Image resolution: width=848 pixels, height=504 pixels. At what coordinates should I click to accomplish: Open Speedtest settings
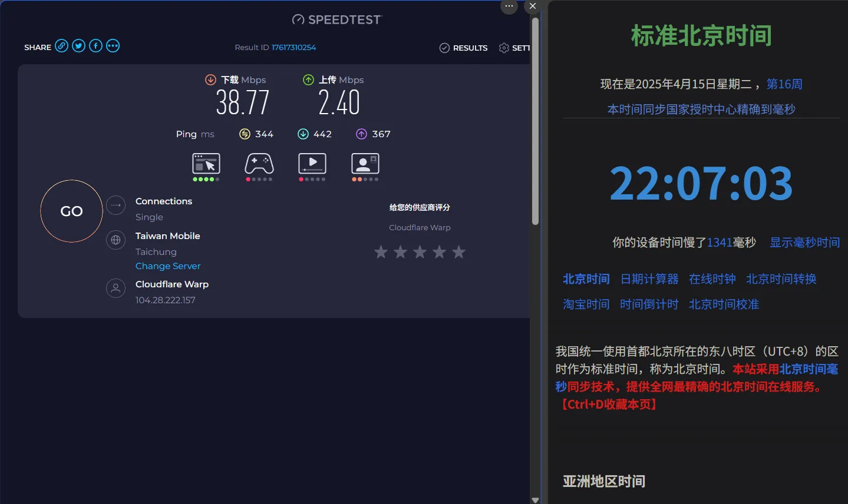514,48
